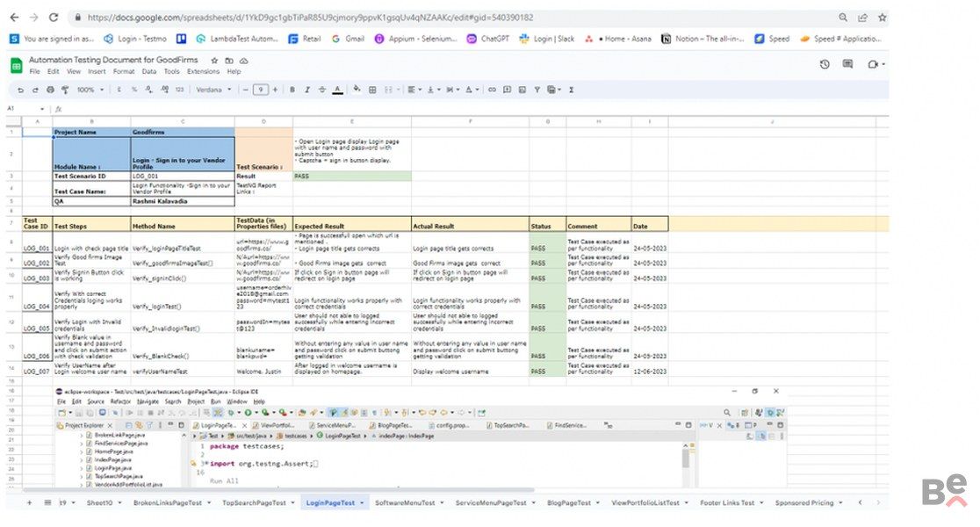Open the Gmail bookmark
The image size is (980, 527).
(348, 39)
